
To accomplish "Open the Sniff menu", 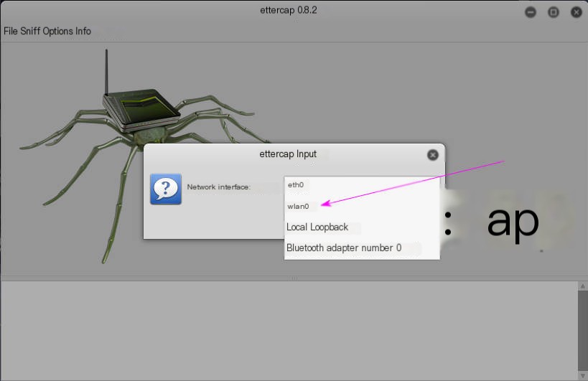I will (x=30, y=31).
